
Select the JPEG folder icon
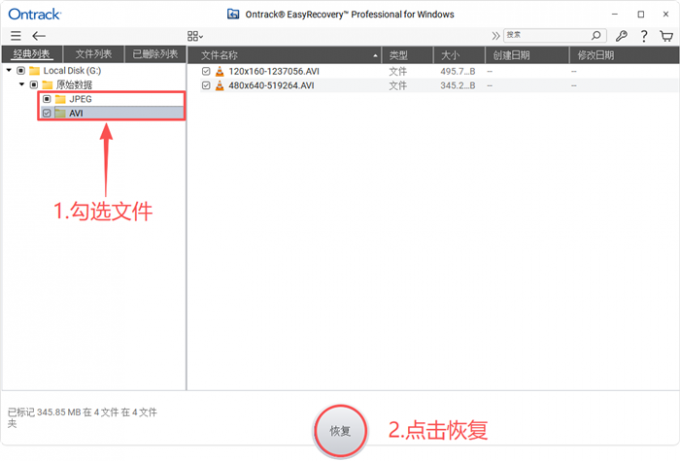pyautogui.click(x=61, y=99)
